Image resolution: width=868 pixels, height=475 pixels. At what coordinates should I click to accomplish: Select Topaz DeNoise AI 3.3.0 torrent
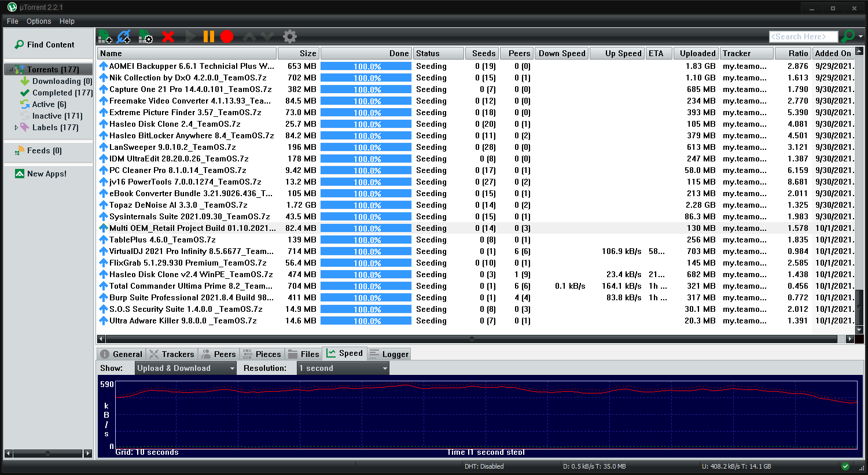pyautogui.click(x=476, y=205)
